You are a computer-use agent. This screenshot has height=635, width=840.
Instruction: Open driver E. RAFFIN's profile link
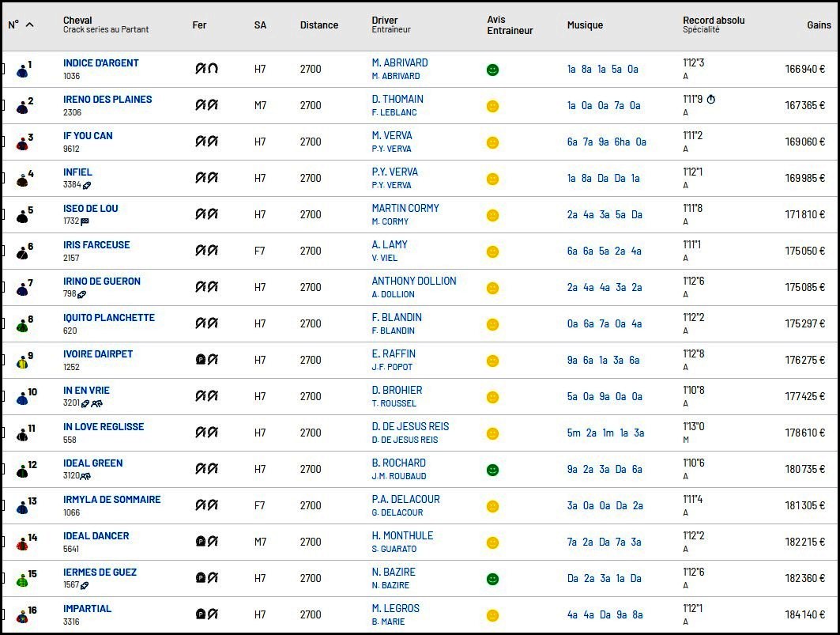(394, 353)
